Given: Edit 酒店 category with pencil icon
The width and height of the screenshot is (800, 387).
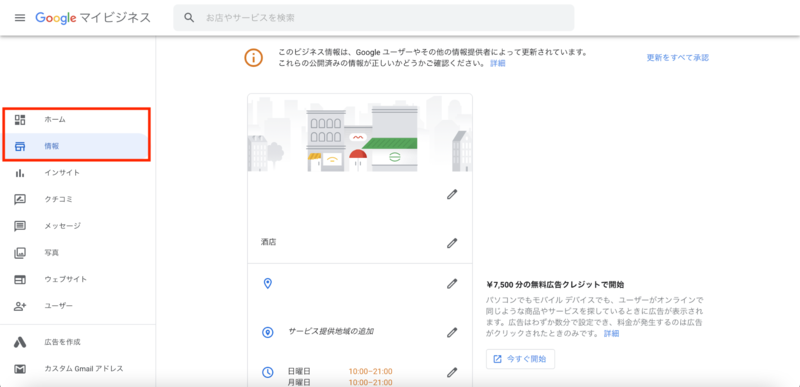Looking at the screenshot, I should (452, 243).
